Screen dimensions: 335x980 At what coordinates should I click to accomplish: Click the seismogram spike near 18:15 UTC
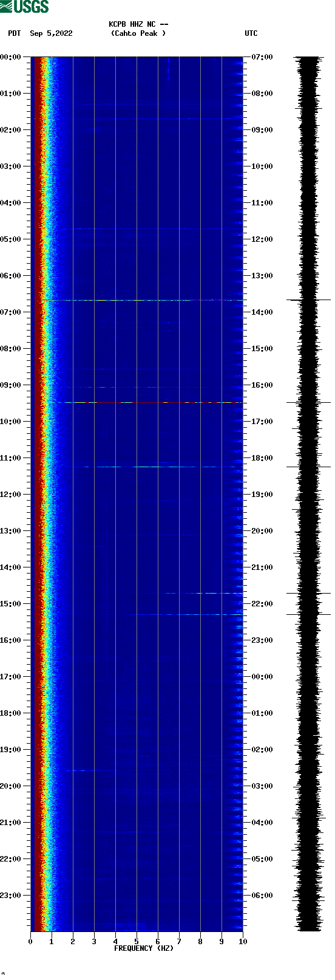point(309,467)
